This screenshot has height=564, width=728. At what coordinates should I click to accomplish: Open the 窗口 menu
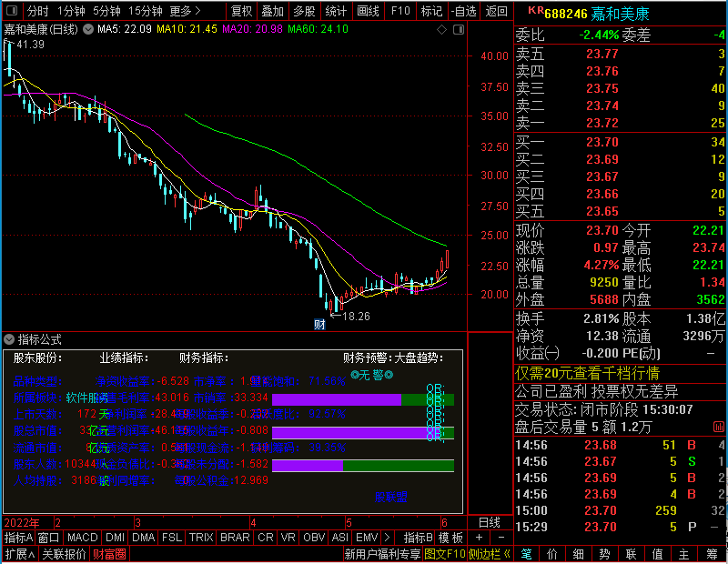[49, 538]
